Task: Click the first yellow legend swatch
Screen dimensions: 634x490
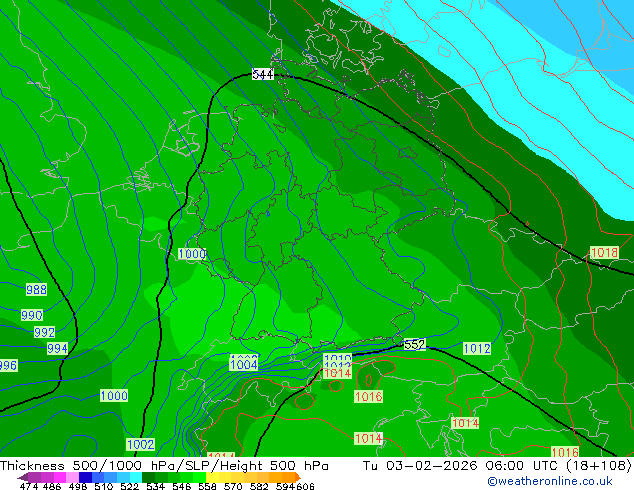Action: (212, 477)
